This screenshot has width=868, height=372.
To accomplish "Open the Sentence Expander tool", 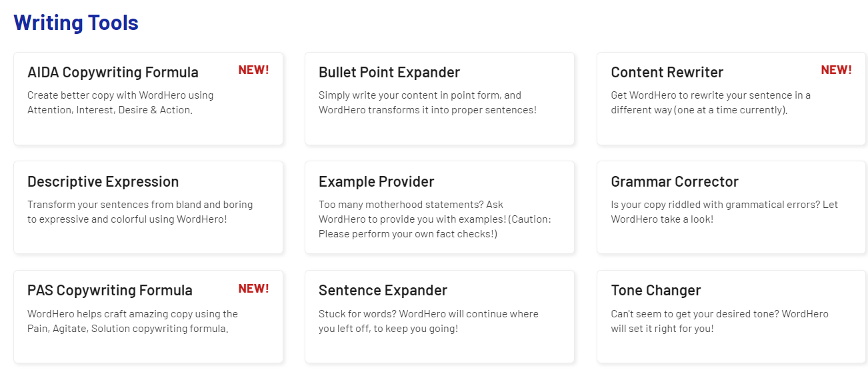I will (383, 291).
